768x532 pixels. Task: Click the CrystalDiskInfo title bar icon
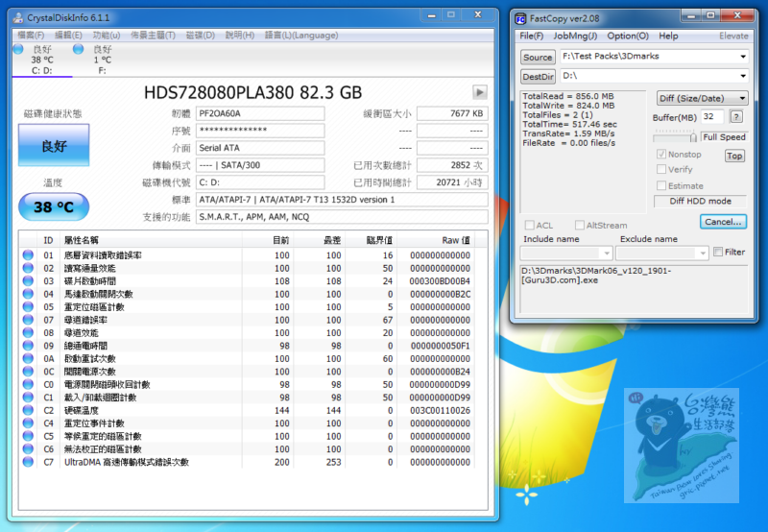coord(18,18)
